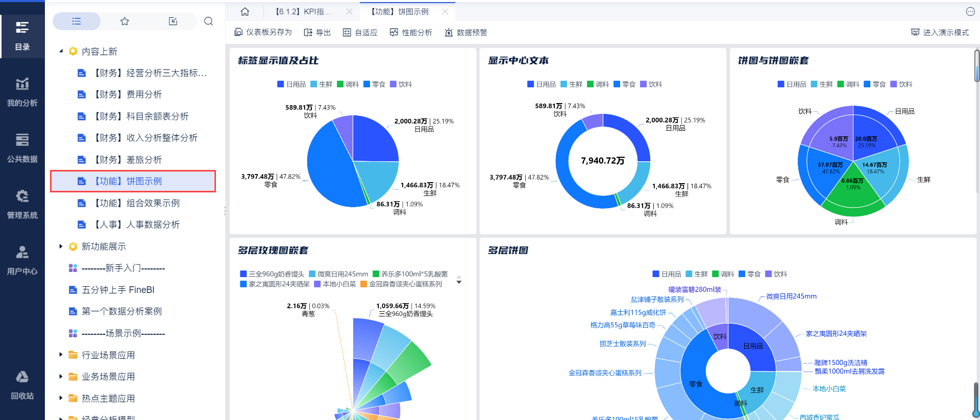Open 用户中心 sidebar icon

(22, 260)
